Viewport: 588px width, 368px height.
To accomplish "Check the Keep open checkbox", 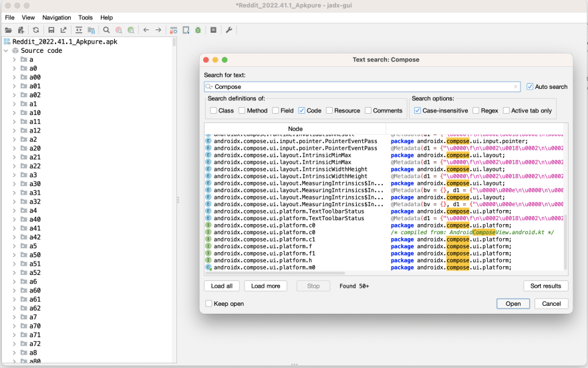I will (x=209, y=303).
